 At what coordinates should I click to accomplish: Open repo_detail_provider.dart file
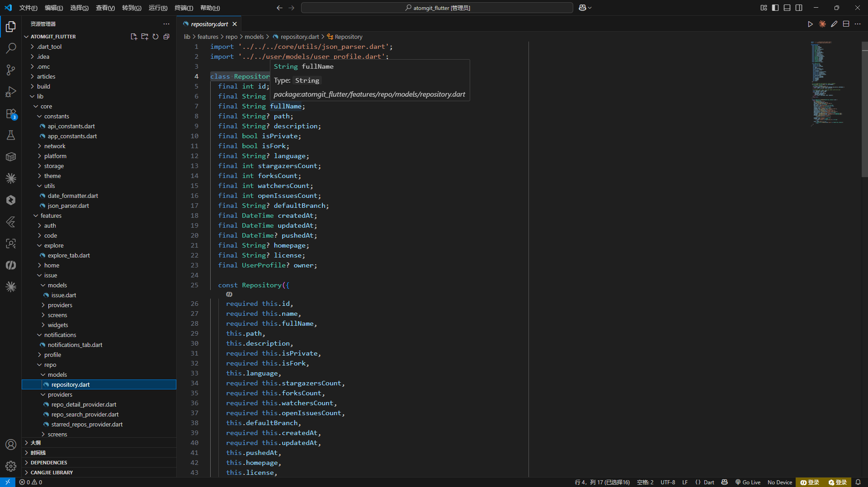click(84, 404)
